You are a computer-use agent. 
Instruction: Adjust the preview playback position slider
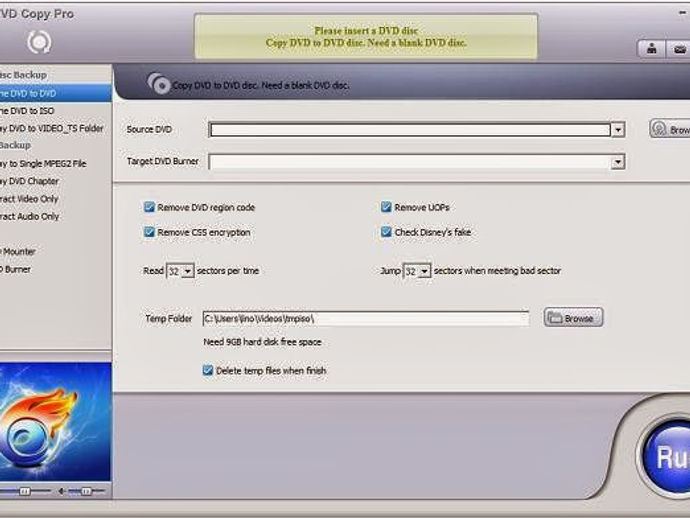click(26, 491)
